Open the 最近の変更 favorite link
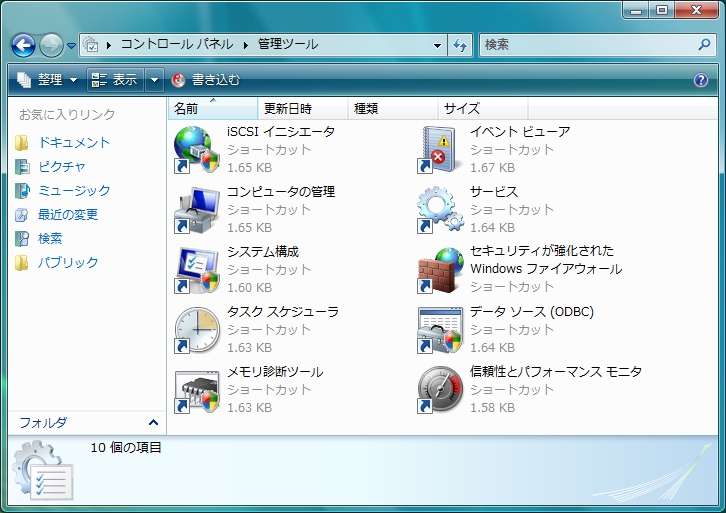 point(68,215)
